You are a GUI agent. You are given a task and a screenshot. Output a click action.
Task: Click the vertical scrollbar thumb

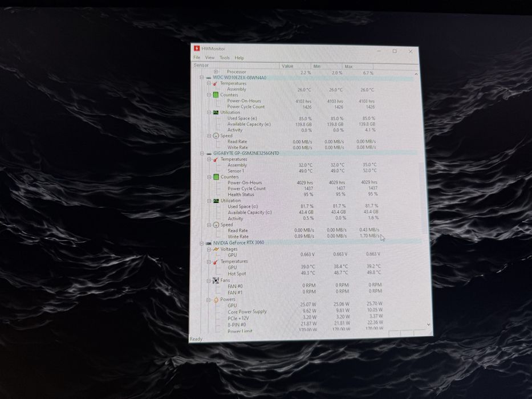pyautogui.click(x=424, y=198)
